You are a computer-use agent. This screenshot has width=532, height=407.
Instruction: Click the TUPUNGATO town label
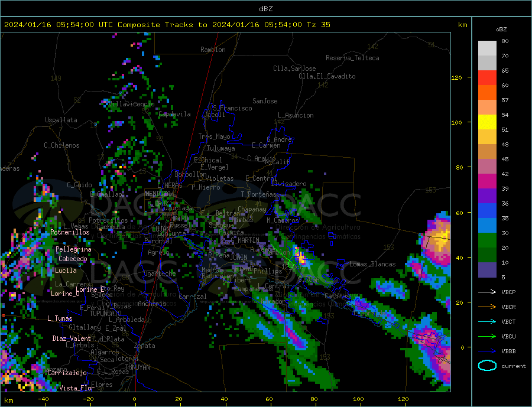(x=106, y=314)
